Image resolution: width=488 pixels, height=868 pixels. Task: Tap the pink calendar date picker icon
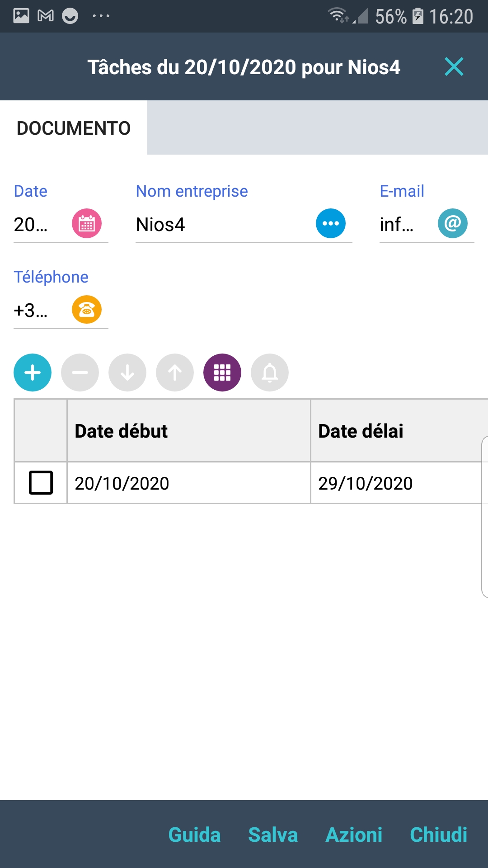click(x=87, y=223)
